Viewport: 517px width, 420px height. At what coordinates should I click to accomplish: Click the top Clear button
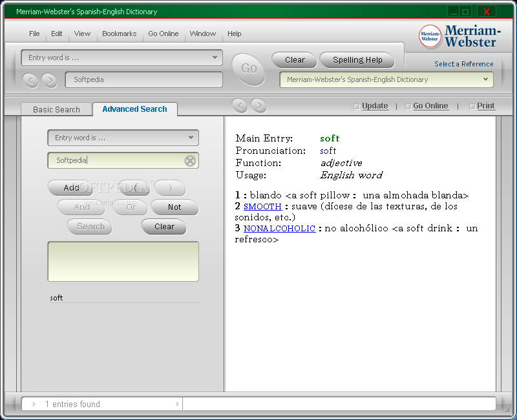[x=295, y=60]
